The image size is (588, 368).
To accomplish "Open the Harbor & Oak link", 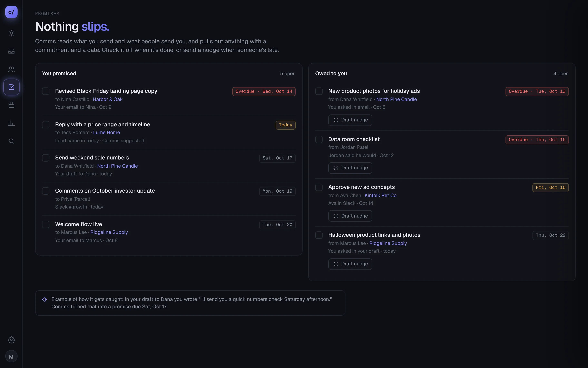I will point(108,99).
